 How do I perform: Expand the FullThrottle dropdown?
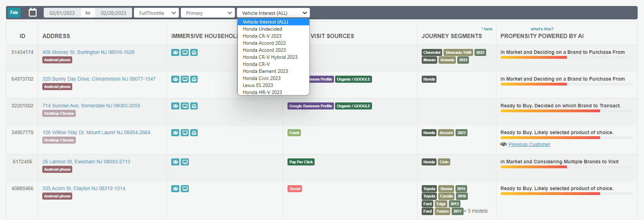[156, 13]
